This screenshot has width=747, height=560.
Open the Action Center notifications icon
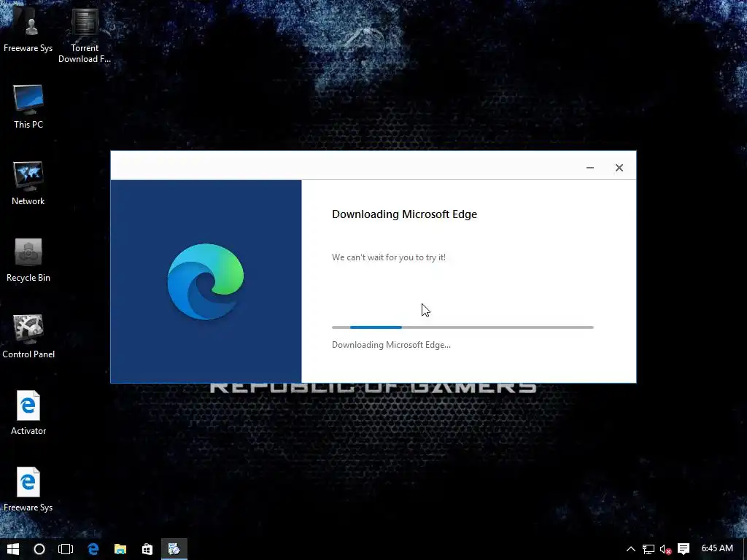pyautogui.click(x=684, y=549)
